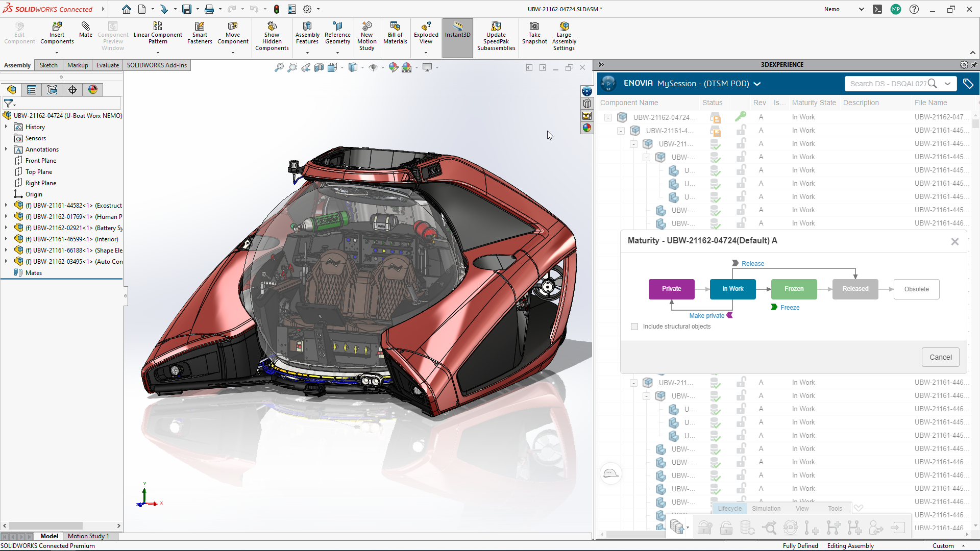Click the DisplayManager appearance sphere icon
The image size is (980, 551).
pyautogui.click(x=93, y=90)
